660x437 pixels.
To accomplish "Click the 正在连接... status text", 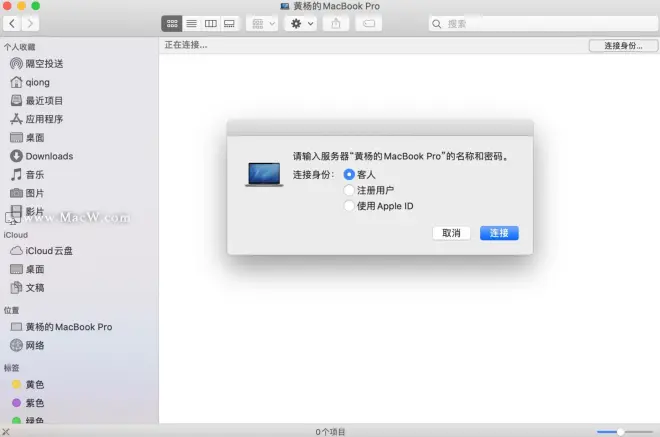I will (186, 45).
